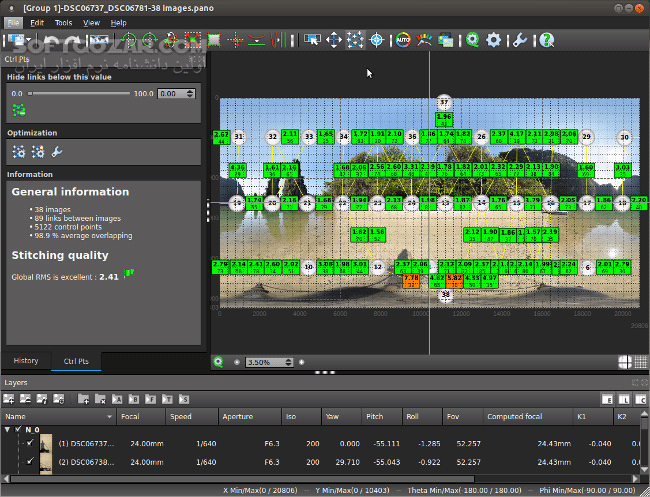The height and width of the screenshot is (497, 650).
Task: Toggle the checkbox for image DSC06738
Action: coord(30,463)
